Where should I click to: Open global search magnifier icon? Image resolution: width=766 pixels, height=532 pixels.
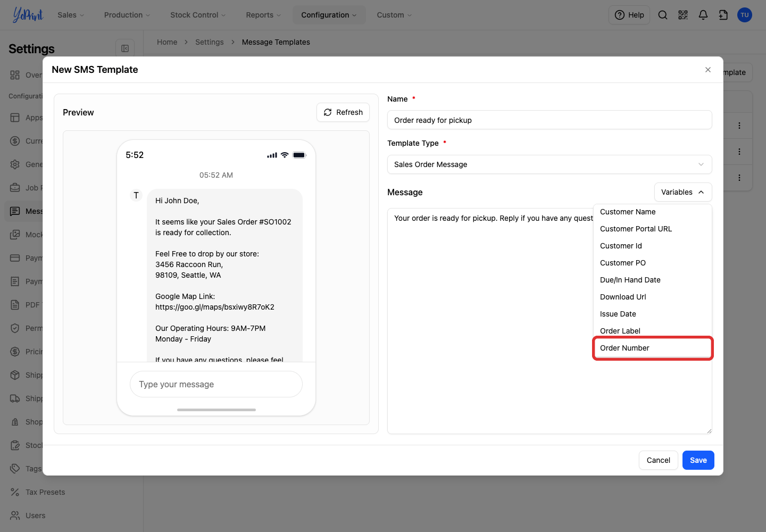[x=663, y=15]
